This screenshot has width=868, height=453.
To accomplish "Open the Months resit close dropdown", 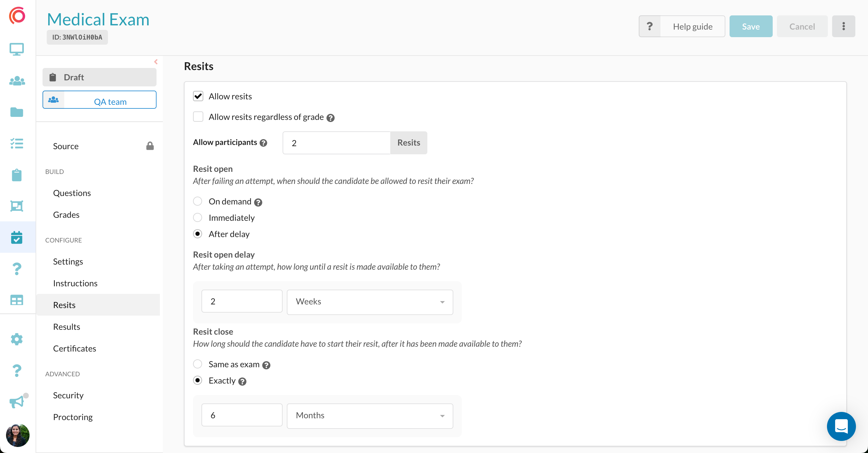I will pos(370,416).
